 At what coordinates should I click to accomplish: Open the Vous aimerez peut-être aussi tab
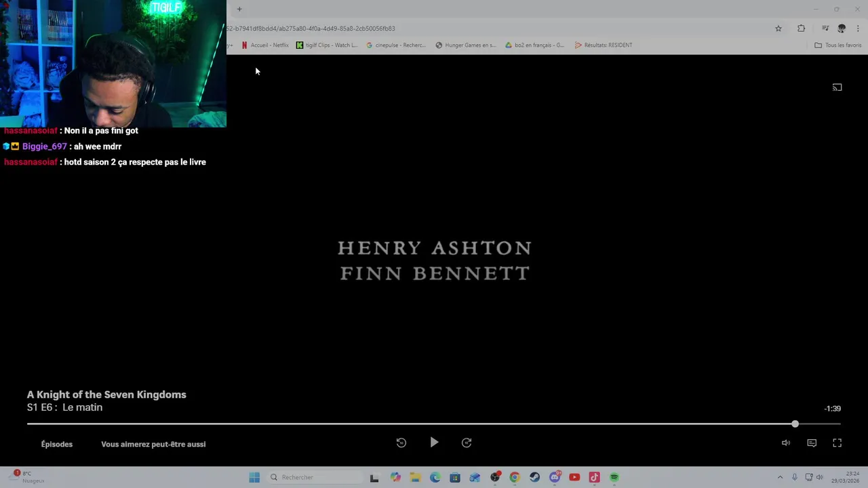(x=153, y=444)
